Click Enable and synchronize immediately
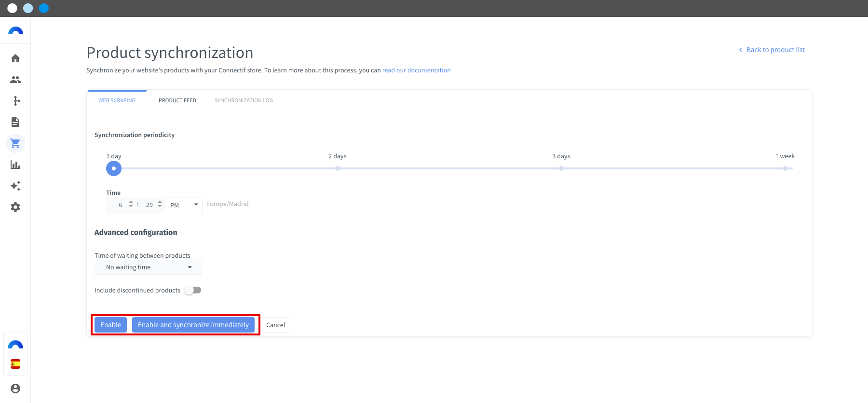The height and width of the screenshot is (403, 868). 193,325
